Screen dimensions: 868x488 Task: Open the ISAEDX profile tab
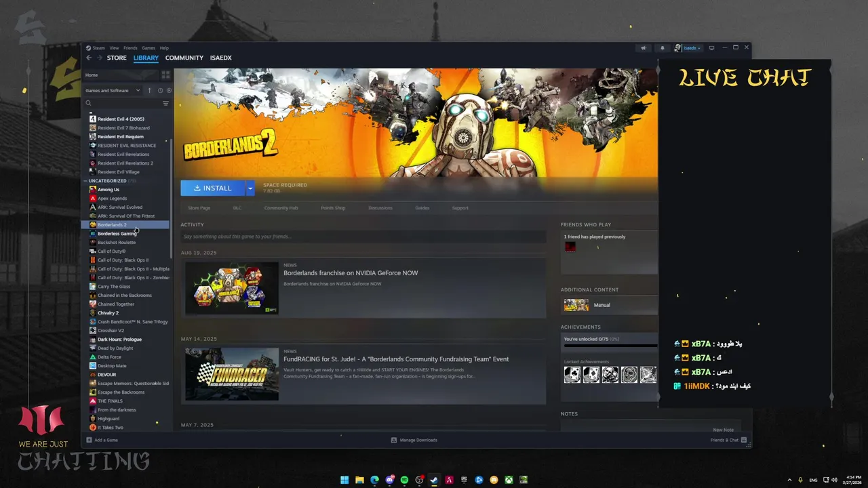pyautogui.click(x=221, y=58)
